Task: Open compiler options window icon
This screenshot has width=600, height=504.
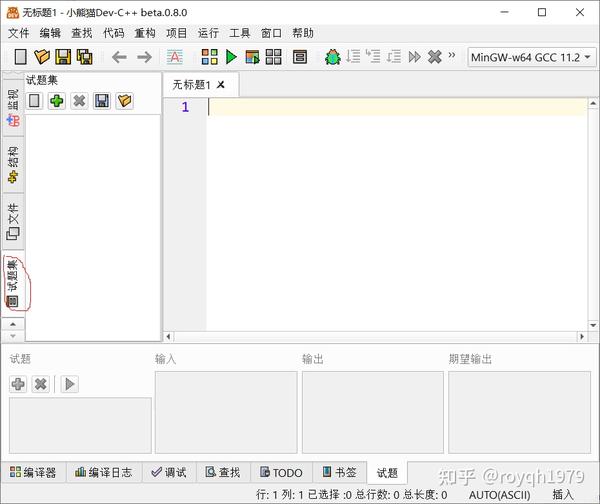Action: coord(300,57)
